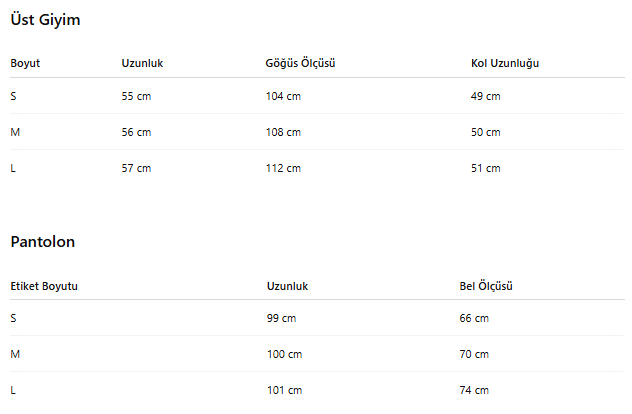Select the 51 cm sleeve length cell

(x=486, y=168)
